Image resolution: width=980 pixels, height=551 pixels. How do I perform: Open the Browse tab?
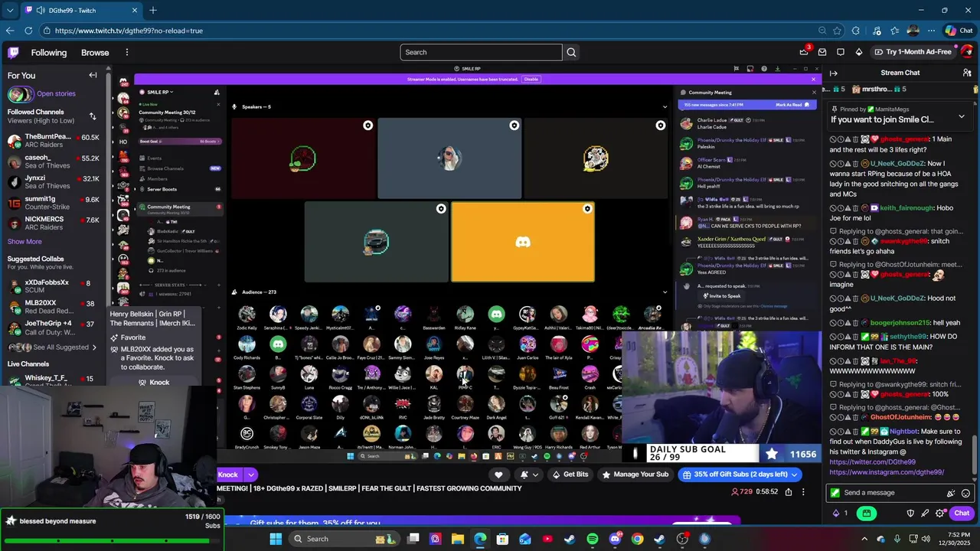point(95,52)
